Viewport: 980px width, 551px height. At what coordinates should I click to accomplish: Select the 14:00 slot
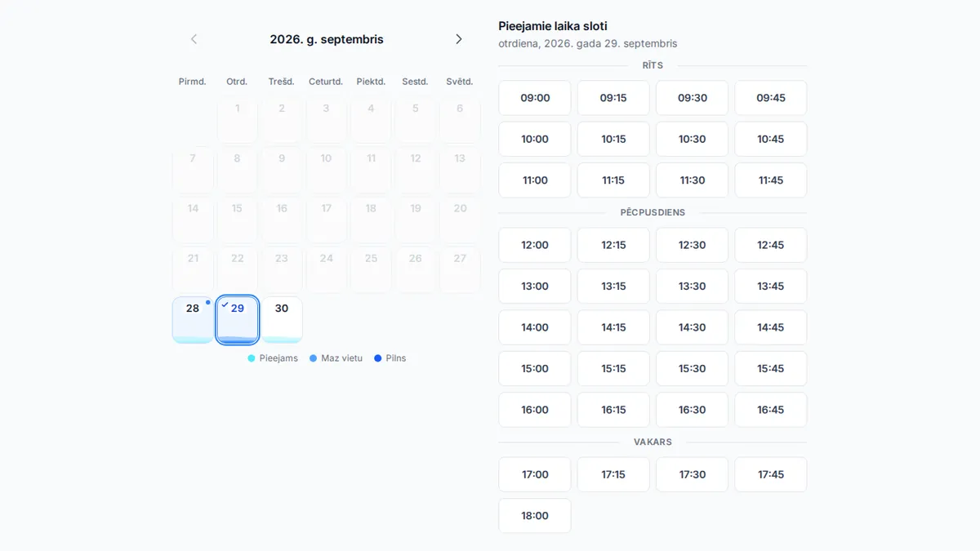(535, 327)
